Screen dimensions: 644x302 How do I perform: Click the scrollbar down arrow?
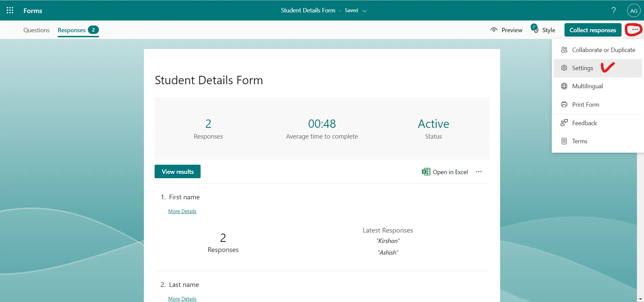point(640,298)
